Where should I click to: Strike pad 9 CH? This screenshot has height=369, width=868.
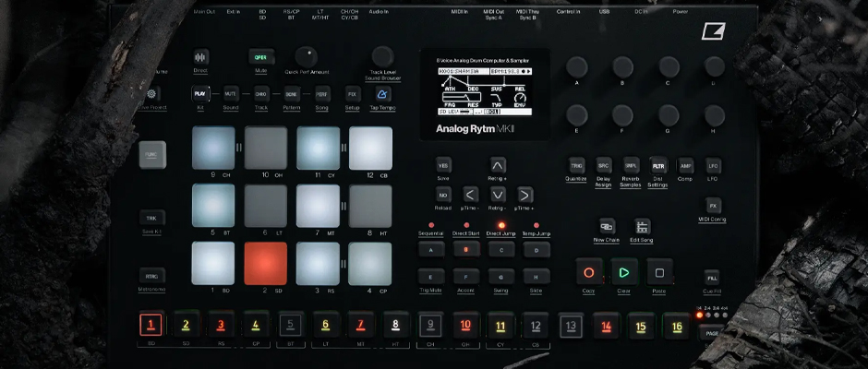click(x=213, y=149)
